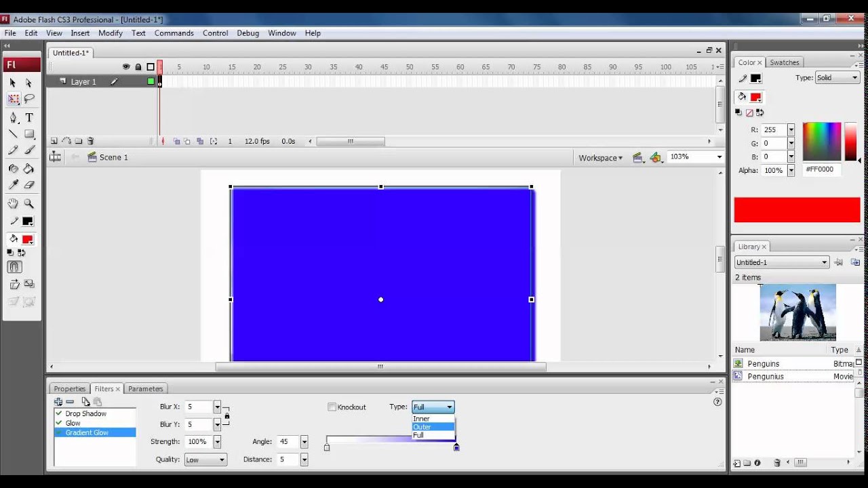
Task: Toggle show/hide all layers eye icon
Action: click(x=126, y=66)
